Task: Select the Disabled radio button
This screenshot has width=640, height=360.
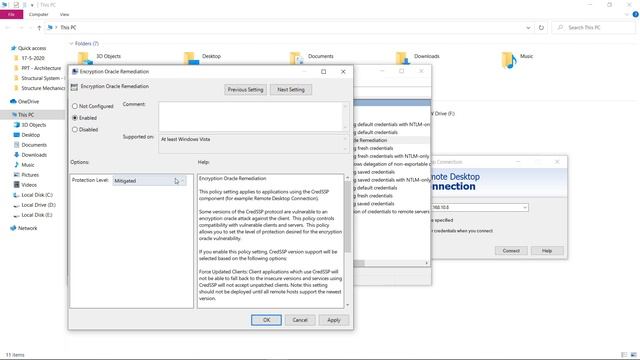Action: tap(75, 130)
